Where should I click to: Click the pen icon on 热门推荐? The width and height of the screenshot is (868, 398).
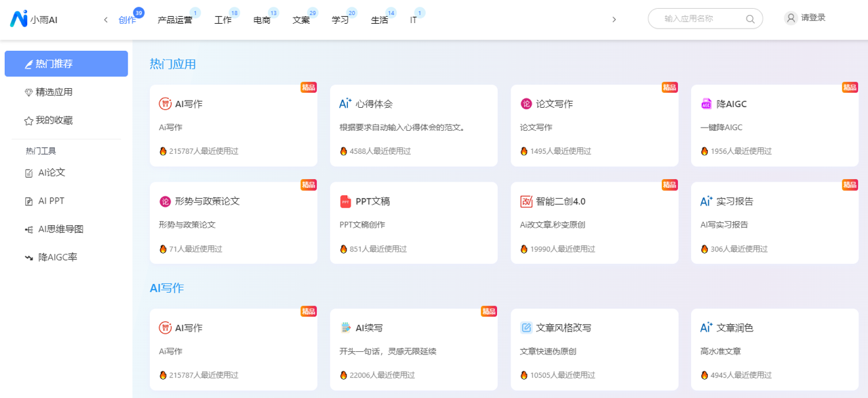(28, 64)
